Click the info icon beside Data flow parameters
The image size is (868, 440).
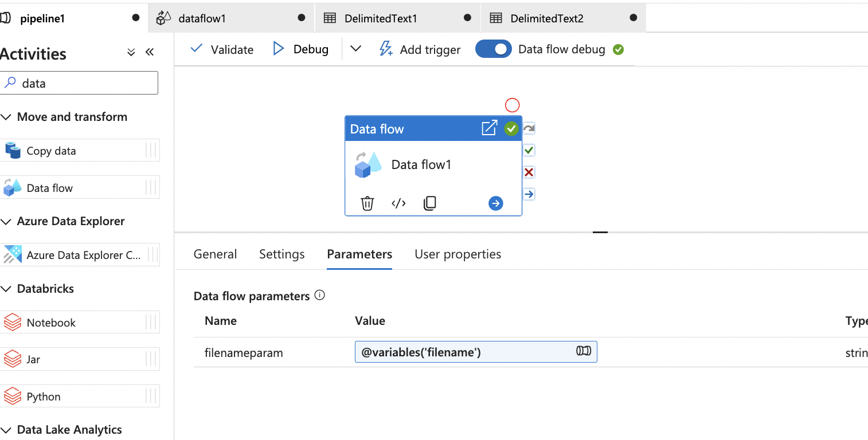320,296
